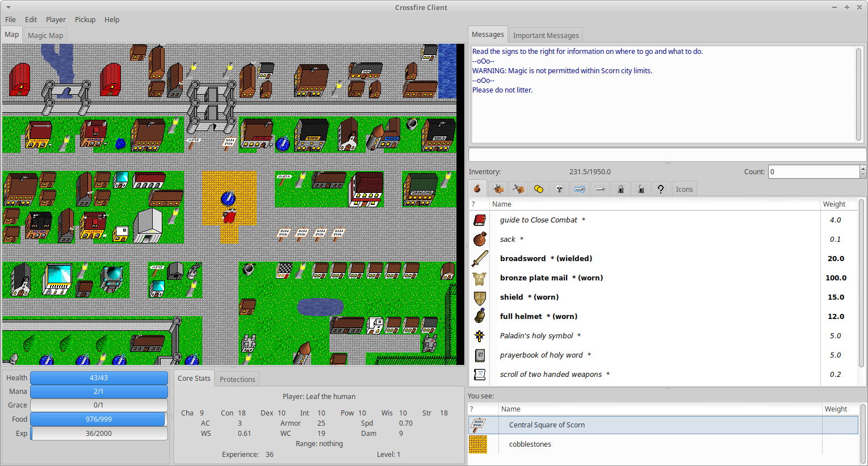This screenshot has height=466, width=868.
Task: Switch to the Icons inventory view tab
Action: 684,189
